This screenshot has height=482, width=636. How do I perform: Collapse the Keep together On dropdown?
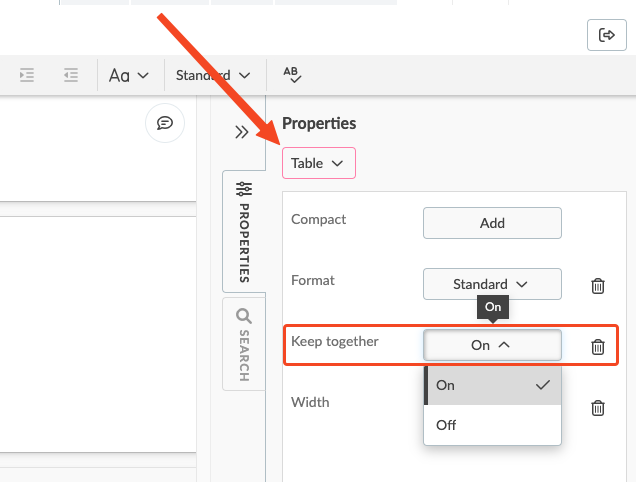pyautogui.click(x=492, y=345)
